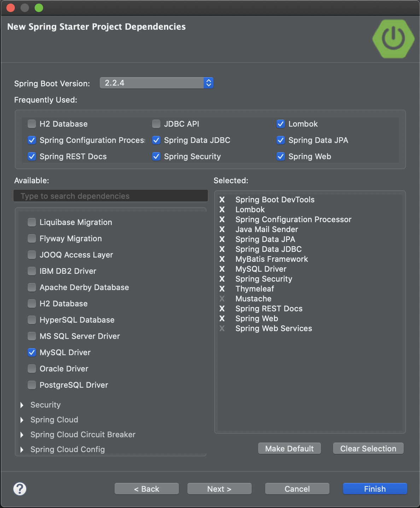Screen dimensions: 420x508
Task: Remove Spring Configuration Processor via its X
Action: pyautogui.click(x=222, y=220)
